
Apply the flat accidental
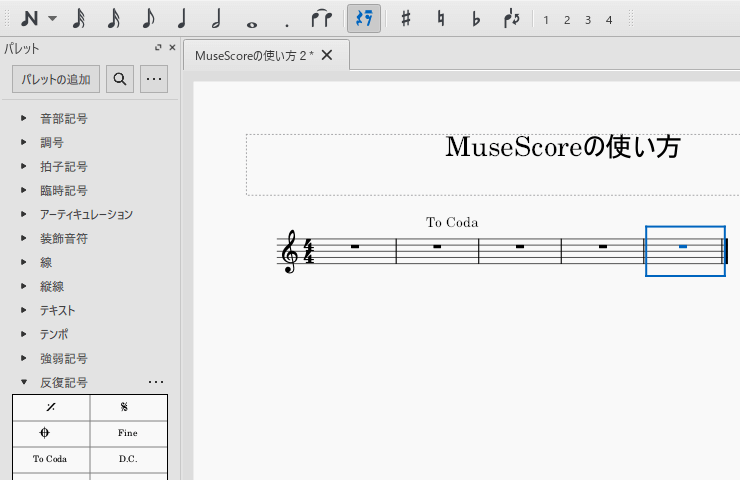pos(476,19)
